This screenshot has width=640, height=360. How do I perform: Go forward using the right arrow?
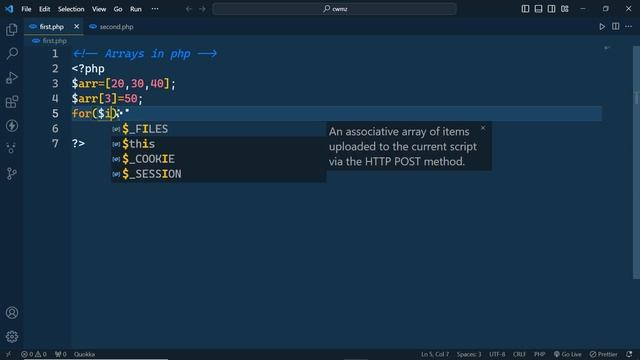click(x=202, y=9)
